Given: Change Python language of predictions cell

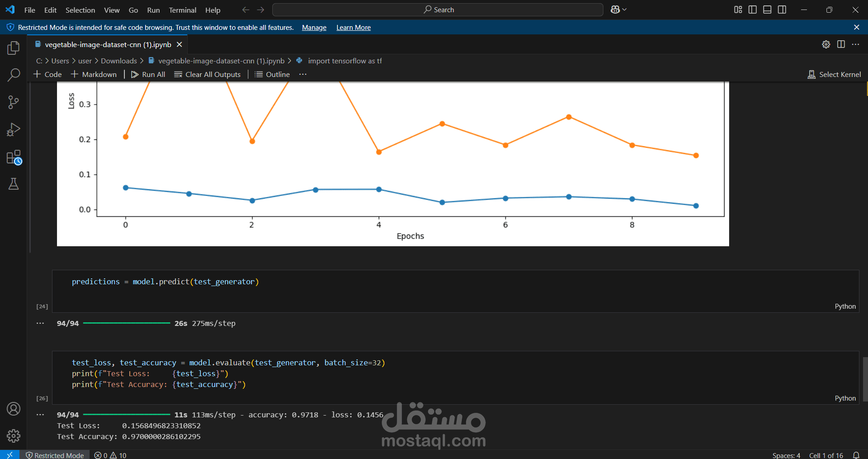Looking at the screenshot, I should point(845,306).
